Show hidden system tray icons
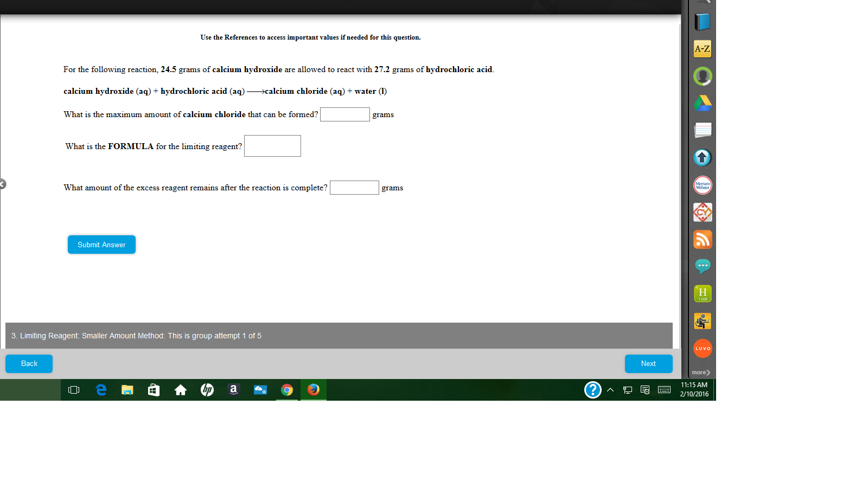 (x=610, y=390)
